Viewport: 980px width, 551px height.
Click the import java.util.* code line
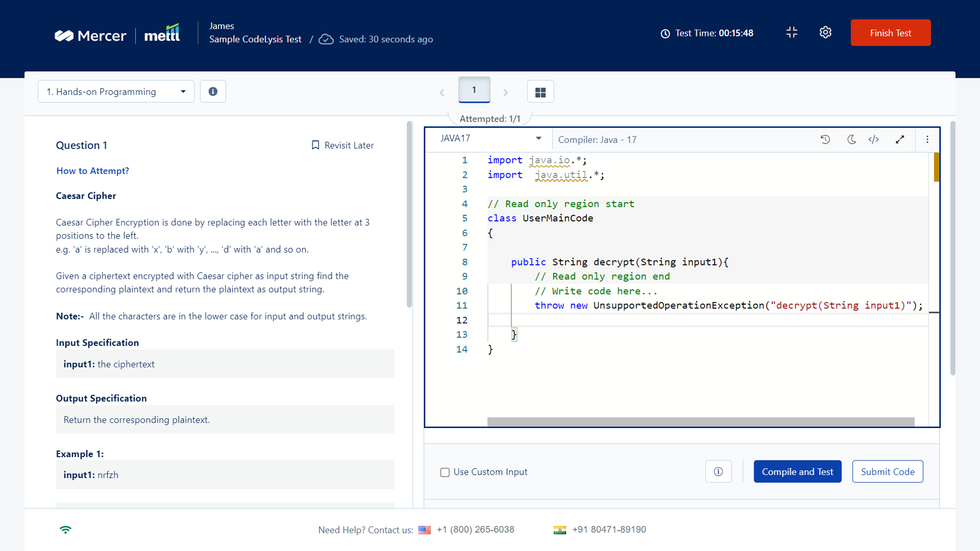[546, 175]
